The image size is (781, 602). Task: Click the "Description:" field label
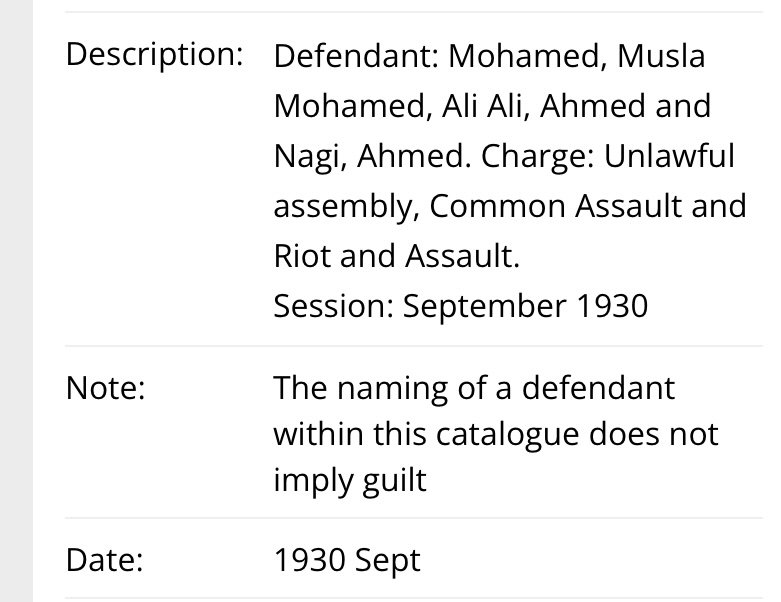(x=154, y=55)
